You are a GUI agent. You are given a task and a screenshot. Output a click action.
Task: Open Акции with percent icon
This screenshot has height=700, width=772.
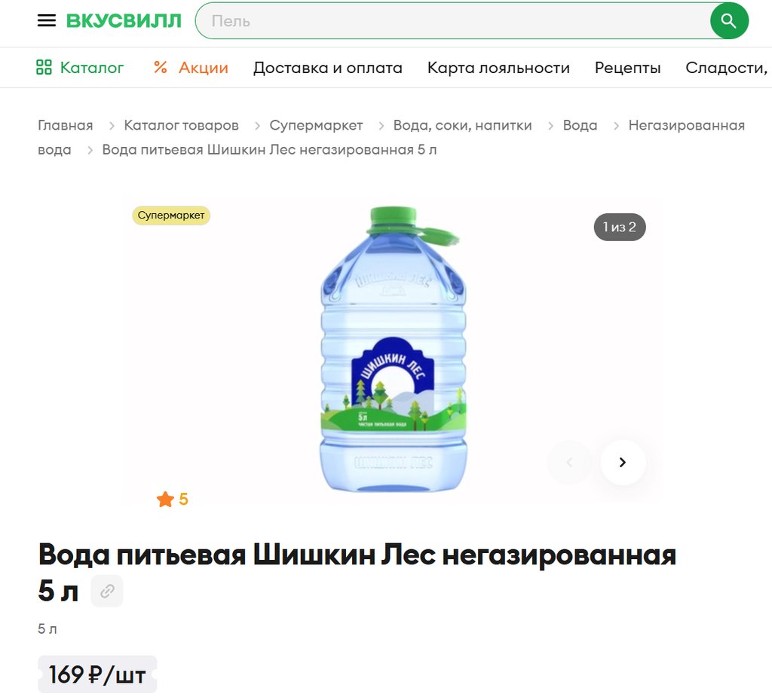pos(191,67)
